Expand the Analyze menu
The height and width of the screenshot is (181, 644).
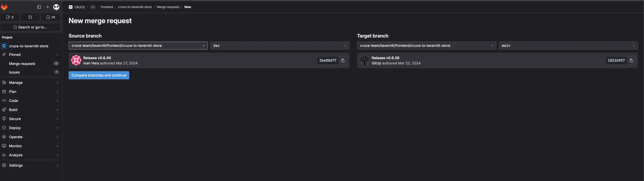click(30, 155)
